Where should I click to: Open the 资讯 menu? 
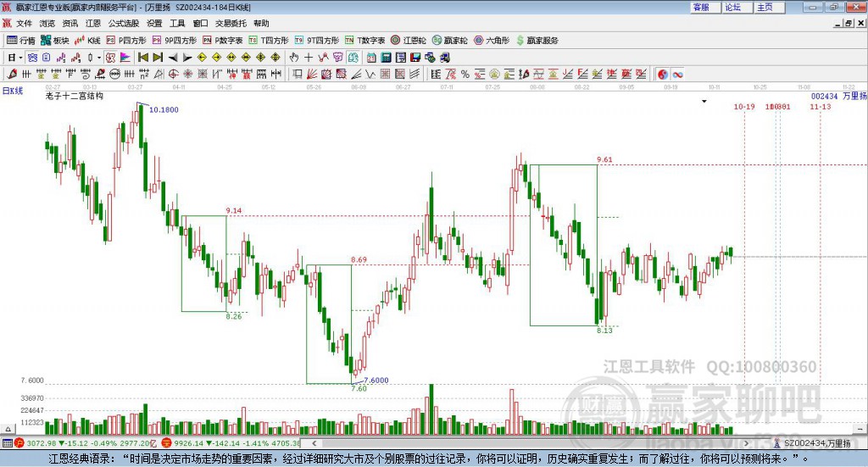click(x=70, y=23)
